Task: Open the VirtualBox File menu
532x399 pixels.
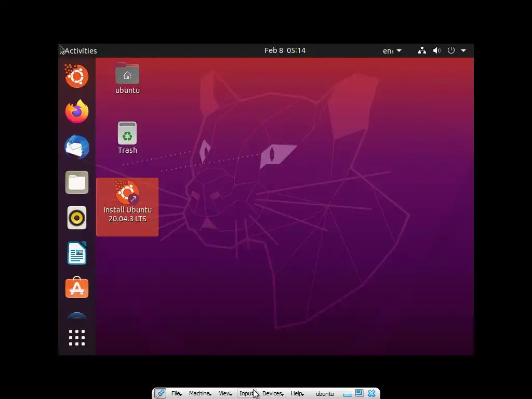Action: pos(176,393)
